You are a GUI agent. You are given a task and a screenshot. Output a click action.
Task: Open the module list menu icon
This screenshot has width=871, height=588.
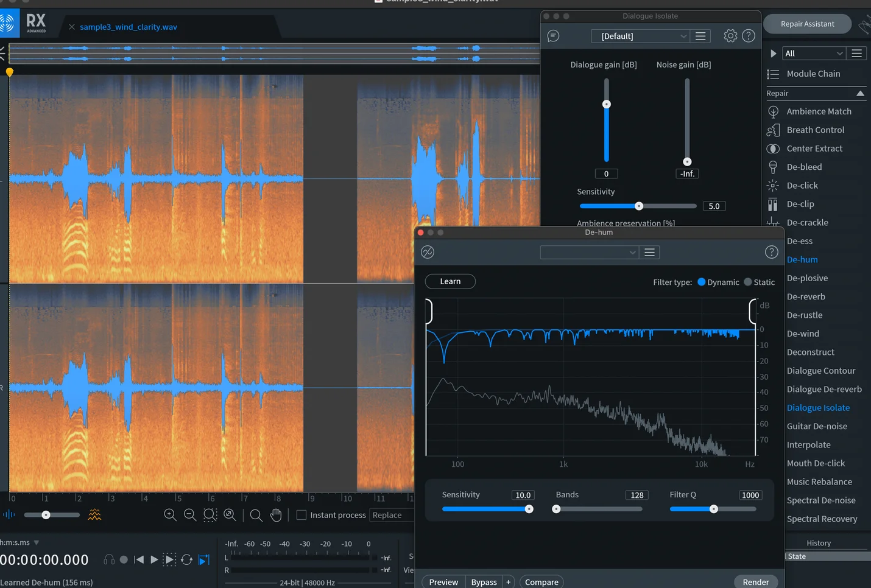[856, 54]
